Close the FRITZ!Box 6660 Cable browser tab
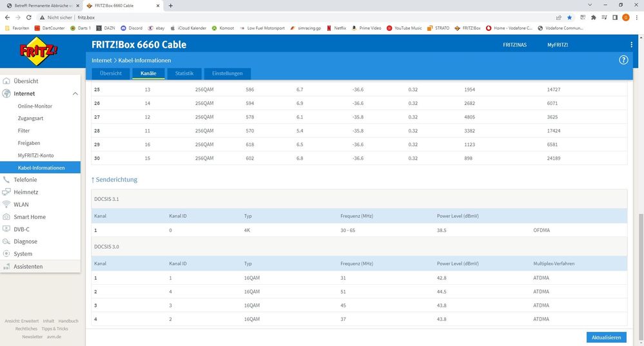 click(158, 6)
